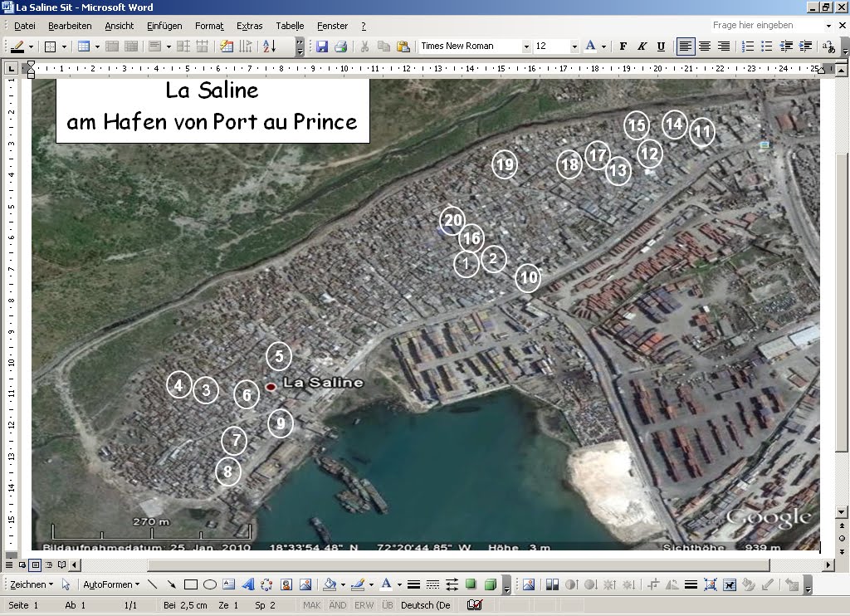Image resolution: width=850 pixels, height=616 pixels.
Task: Insert WordArt from drawing toolbar
Action: [247, 584]
